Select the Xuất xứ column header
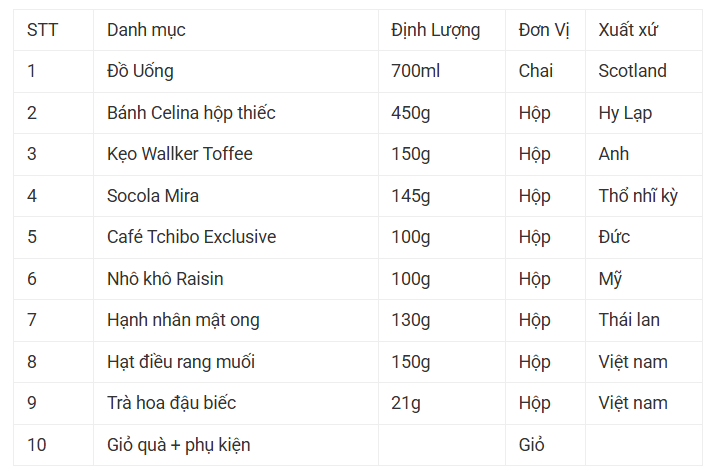Screen dimensions: 712x471 [x=628, y=30]
